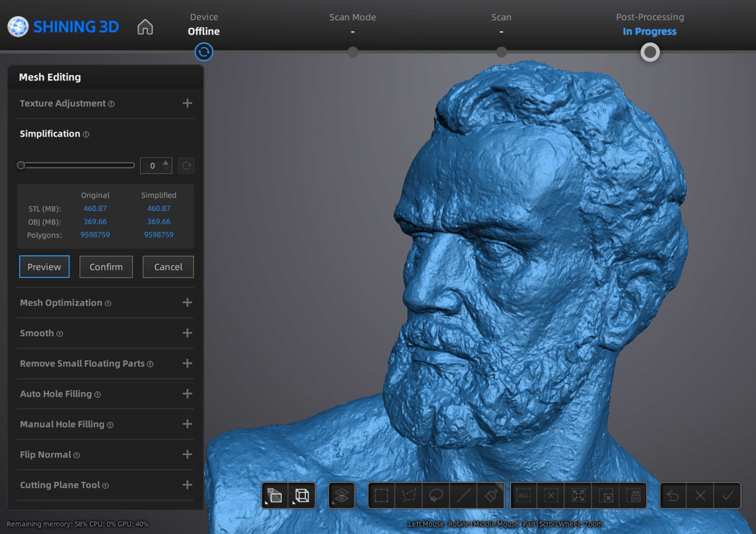Click the Select All icon
Screen dimensions: 756x534
[x=524, y=495]
